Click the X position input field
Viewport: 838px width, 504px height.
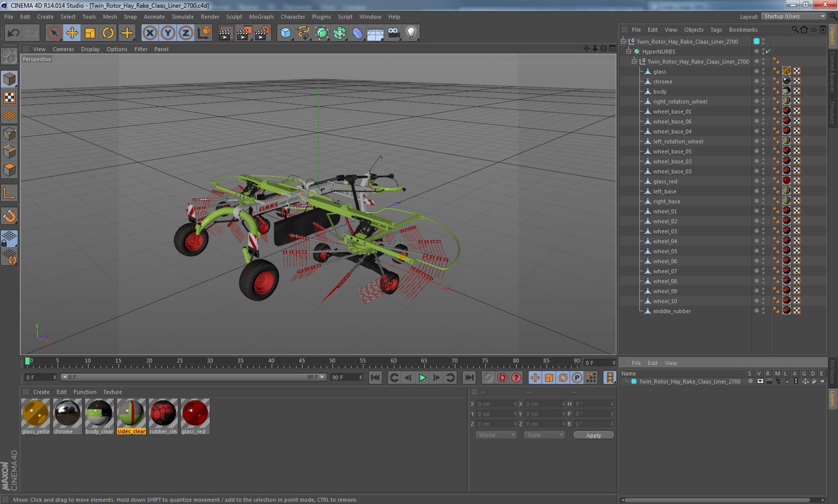click(x=496, y=404)
